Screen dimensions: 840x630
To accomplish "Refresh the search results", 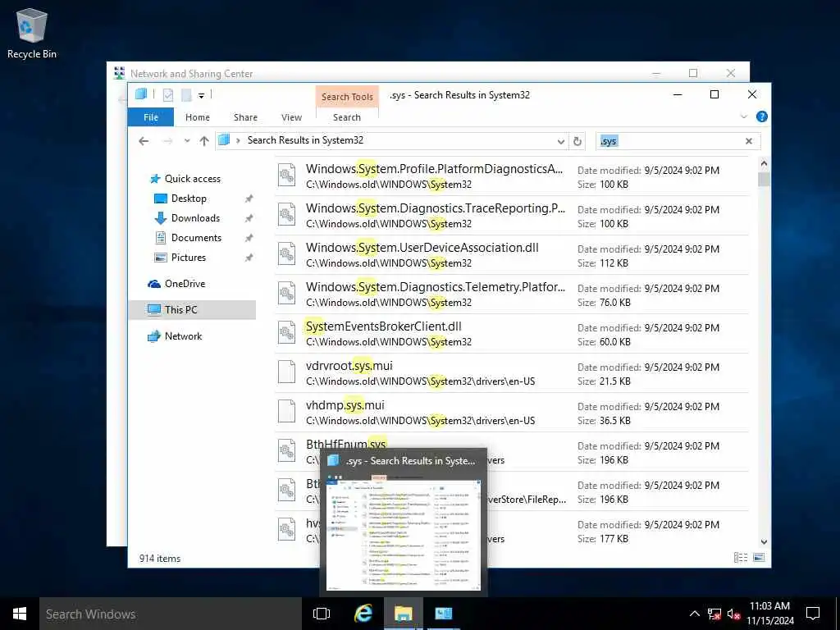I will (x=577, y=141).
